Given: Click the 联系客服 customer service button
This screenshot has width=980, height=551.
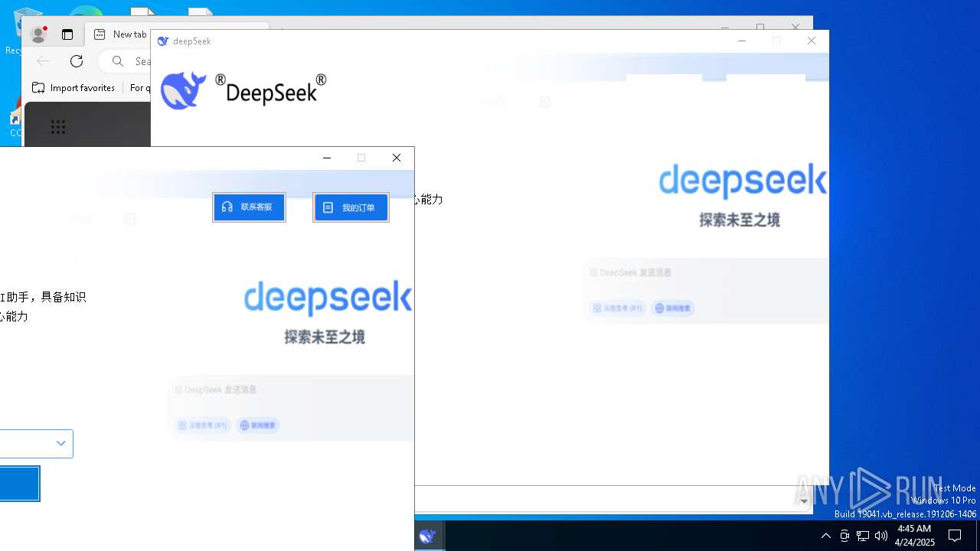Looking at the screenshot, I should pos(249,207).
